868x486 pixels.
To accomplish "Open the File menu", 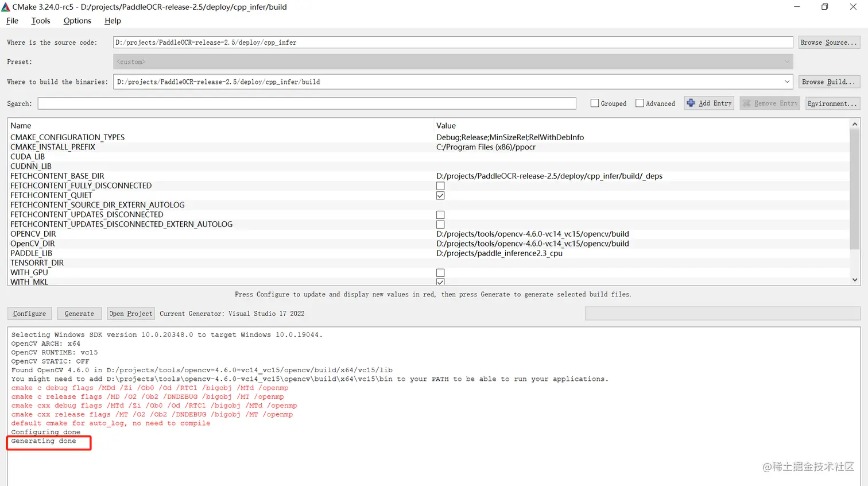I will pyautogui.click(x=12, y=21).
